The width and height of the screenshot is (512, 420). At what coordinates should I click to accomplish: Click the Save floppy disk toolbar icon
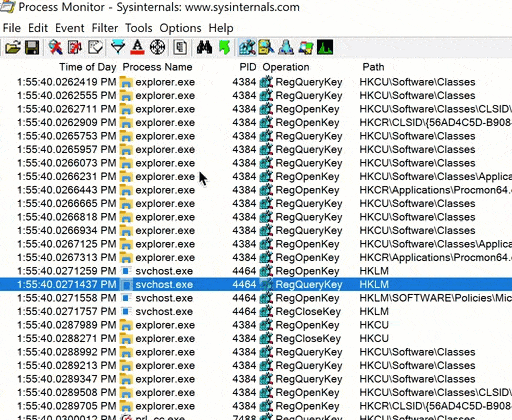coord(32,48)
